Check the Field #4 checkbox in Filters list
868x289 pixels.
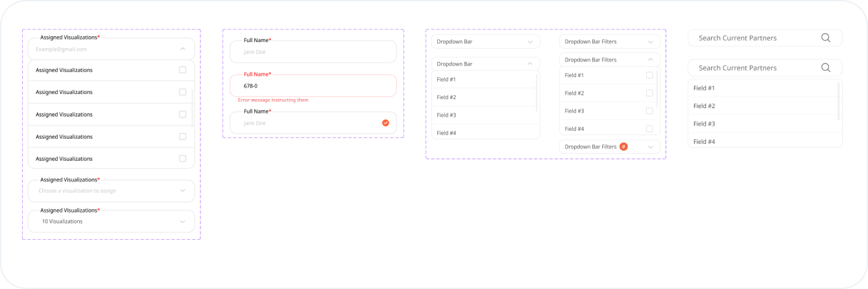click(649, 128)
